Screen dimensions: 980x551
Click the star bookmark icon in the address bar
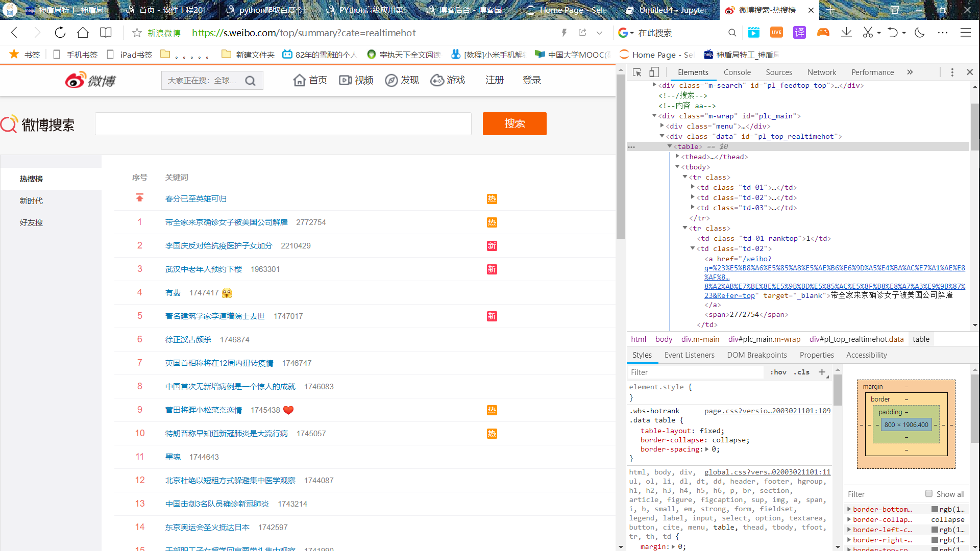[x=137, y=33]
